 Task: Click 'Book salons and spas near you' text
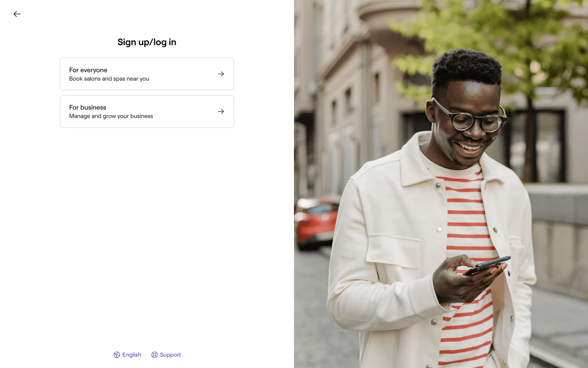(x=109, y=79)
